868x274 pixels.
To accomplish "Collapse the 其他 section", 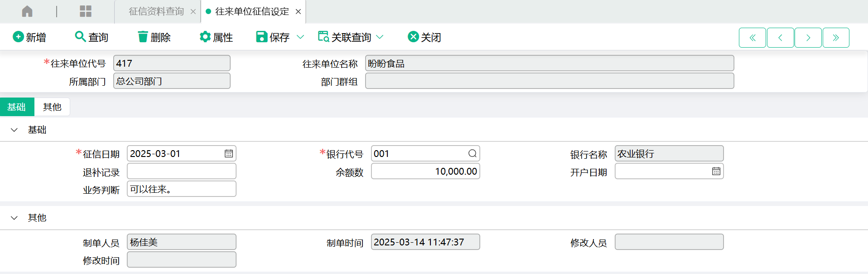I will tap(14, 218).
